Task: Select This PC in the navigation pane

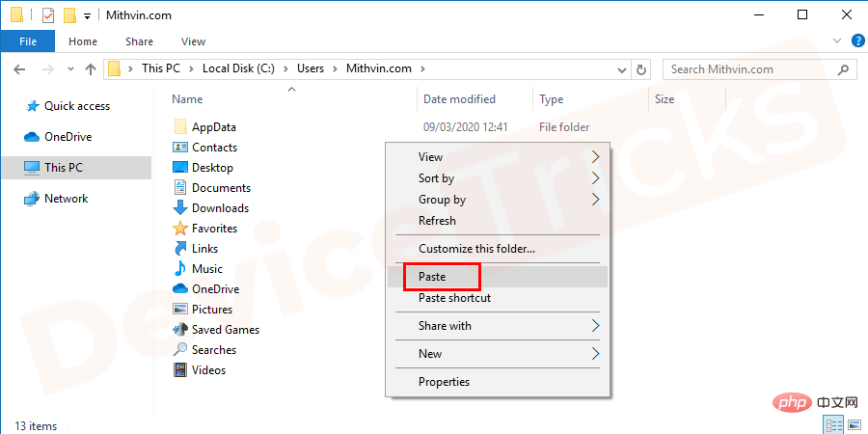Action: coord(76,168)
